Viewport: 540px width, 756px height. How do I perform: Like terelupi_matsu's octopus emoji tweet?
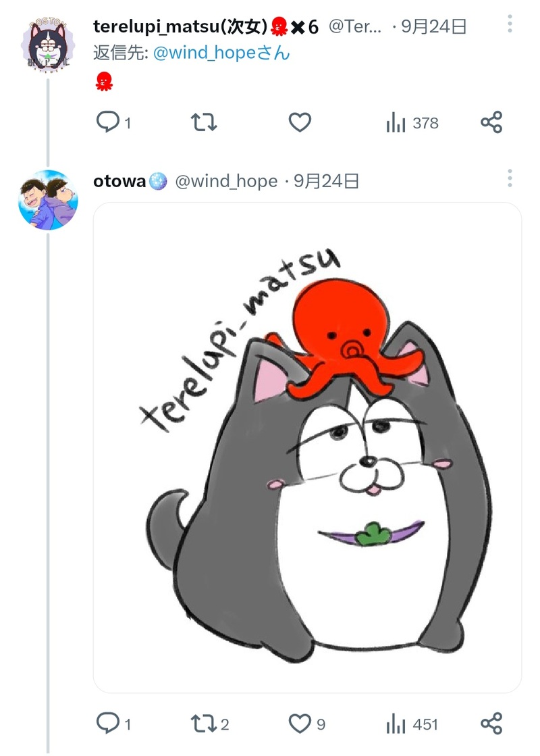pyautogui.click(x=300, y=122)
